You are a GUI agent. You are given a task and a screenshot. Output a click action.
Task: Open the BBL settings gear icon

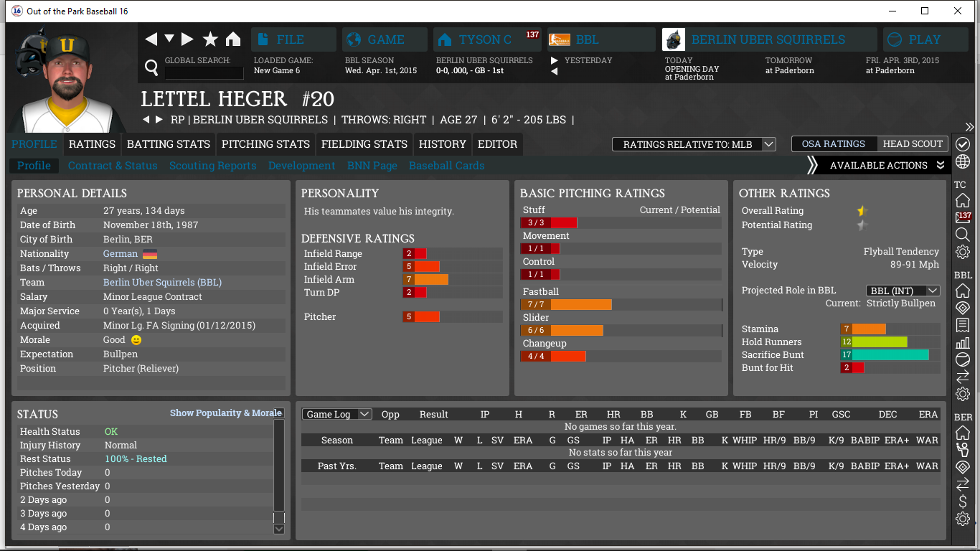963,394
